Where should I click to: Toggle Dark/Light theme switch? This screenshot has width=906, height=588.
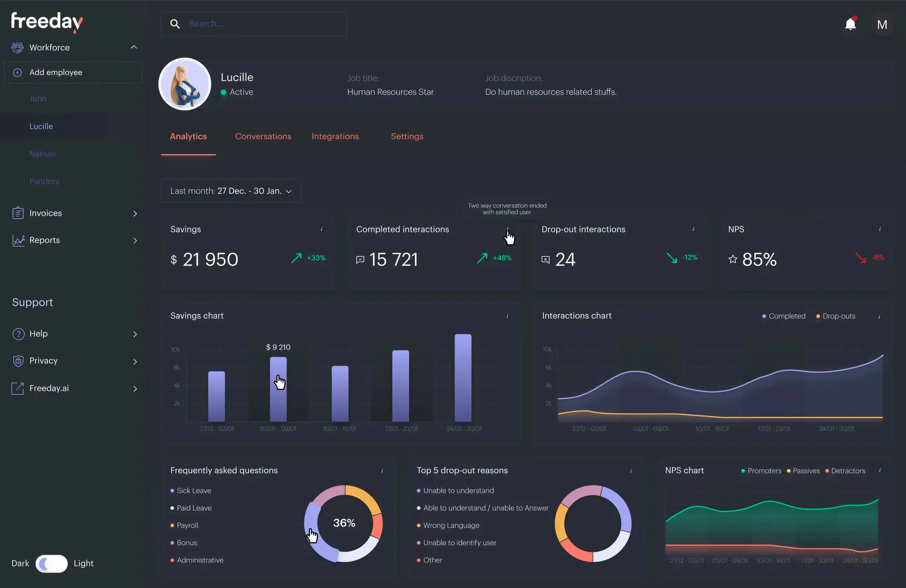pos(52,563)
